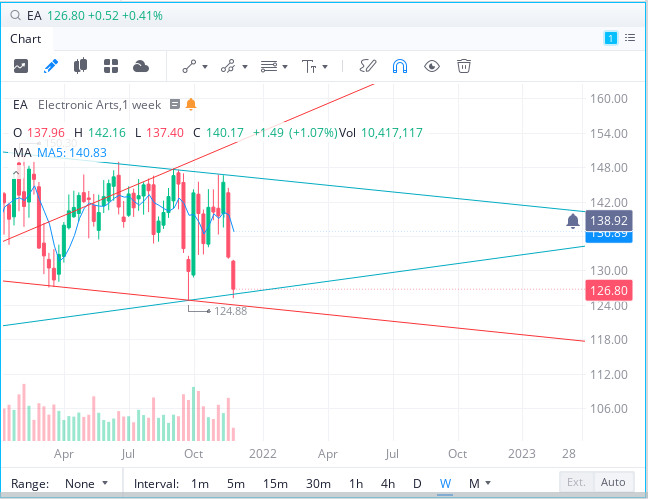Click the blue layout count badge
The image size is (648, 499).
point(611,38)
